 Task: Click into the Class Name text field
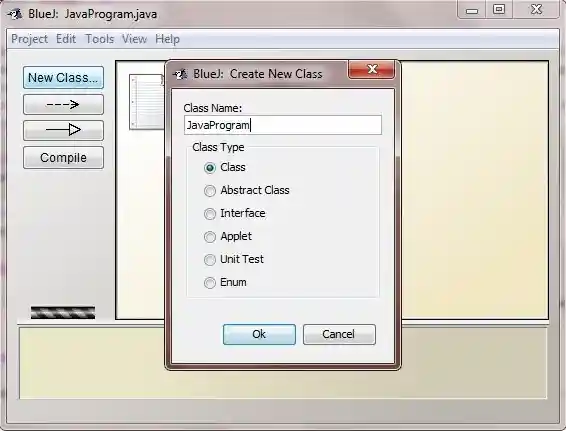tap(283, 125)
